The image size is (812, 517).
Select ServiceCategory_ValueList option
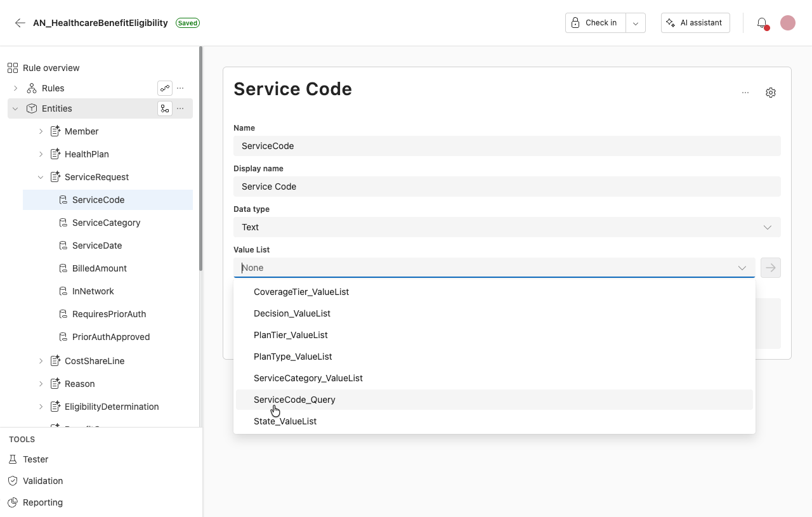pyautogui.click(x=494, y=378)
